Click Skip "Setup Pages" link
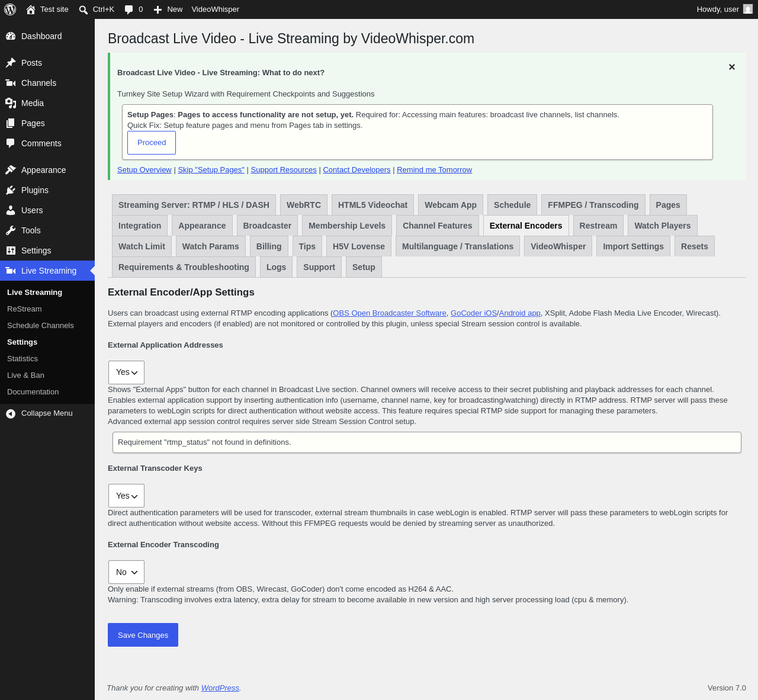758x700 pixels. coord(211,170)
